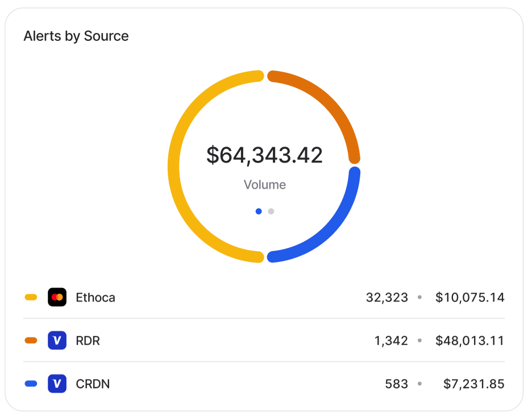Click the Ethoca alert count 32,323
532x416 pixels.
(387, 297)
